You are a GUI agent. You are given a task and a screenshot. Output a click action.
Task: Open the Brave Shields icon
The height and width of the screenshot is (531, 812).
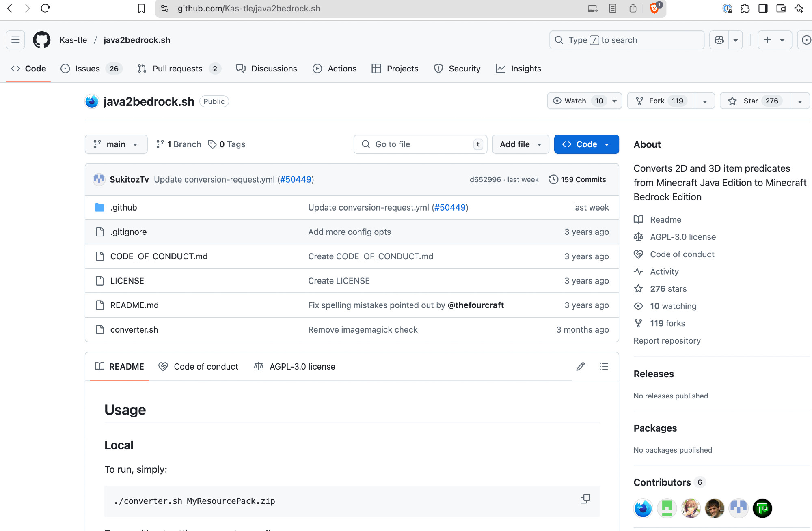click(x=654, y=8)
